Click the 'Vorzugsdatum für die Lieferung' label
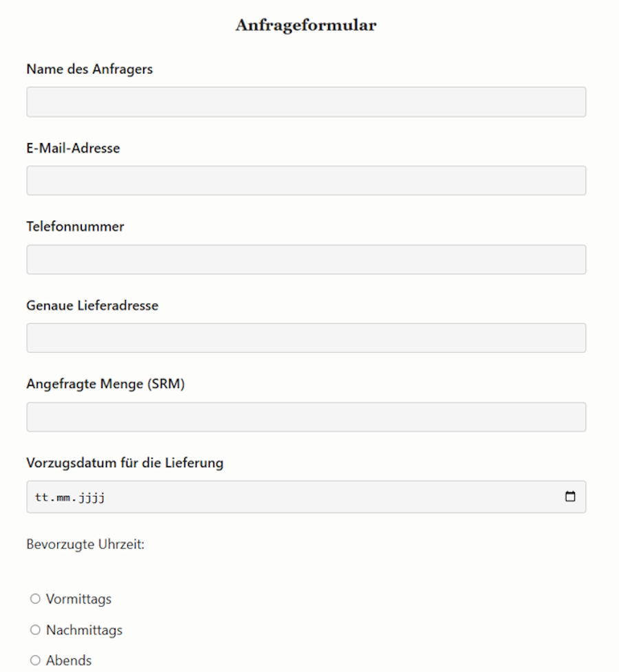The width and height of the screenshot is (619, 672). click(x=124, y=463)
